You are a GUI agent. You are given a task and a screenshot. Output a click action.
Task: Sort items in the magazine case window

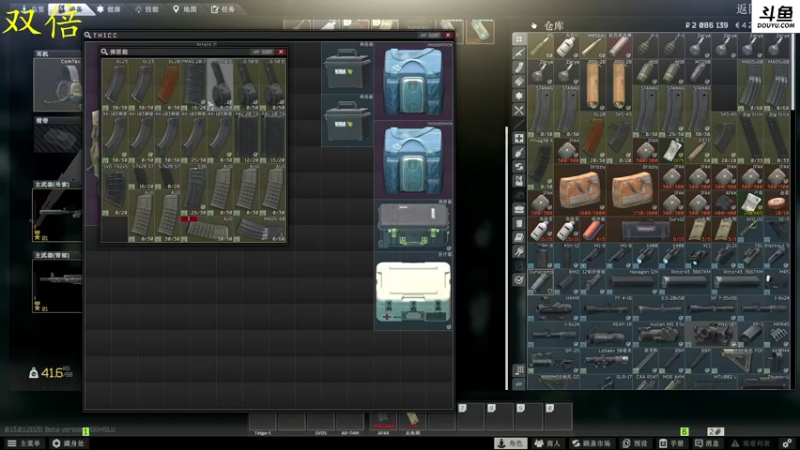pos(263,52)
